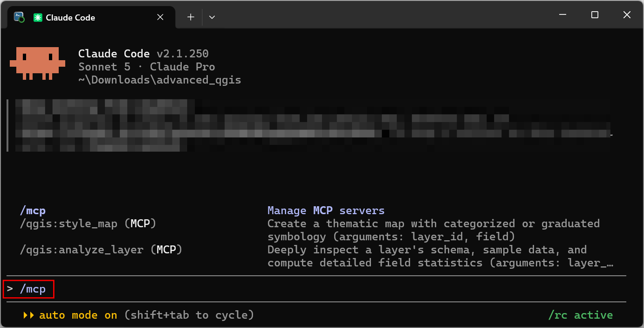Screen dimensions: 644x328
Task: Click the 'Manage MCP servers' description
Action: pos(326,211)
